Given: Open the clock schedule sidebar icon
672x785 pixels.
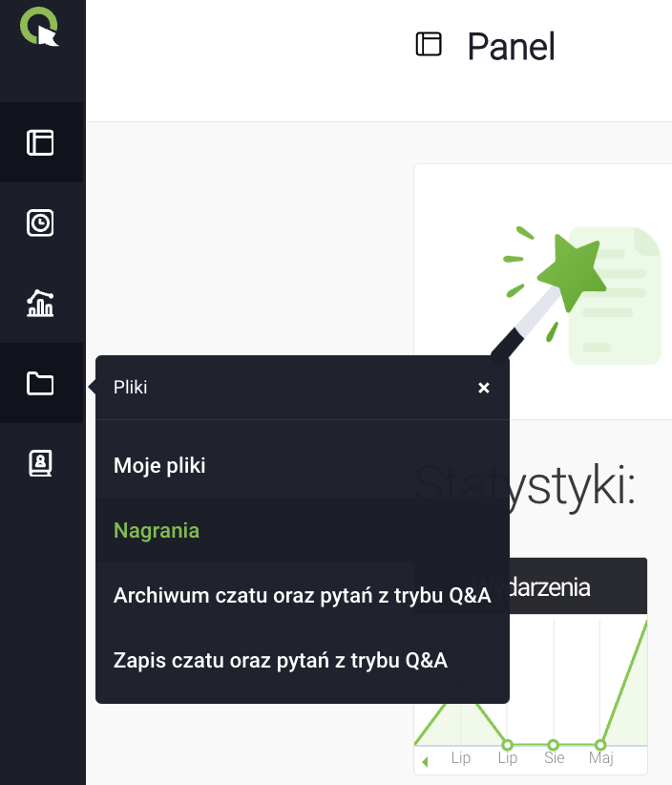Looking at the screenshot, I should pos(40,223).
